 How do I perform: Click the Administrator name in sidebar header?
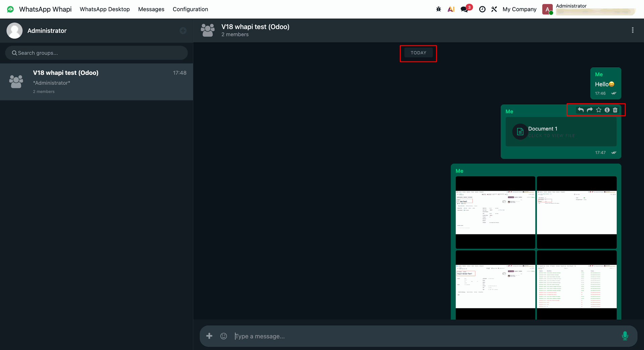point(47,31)
